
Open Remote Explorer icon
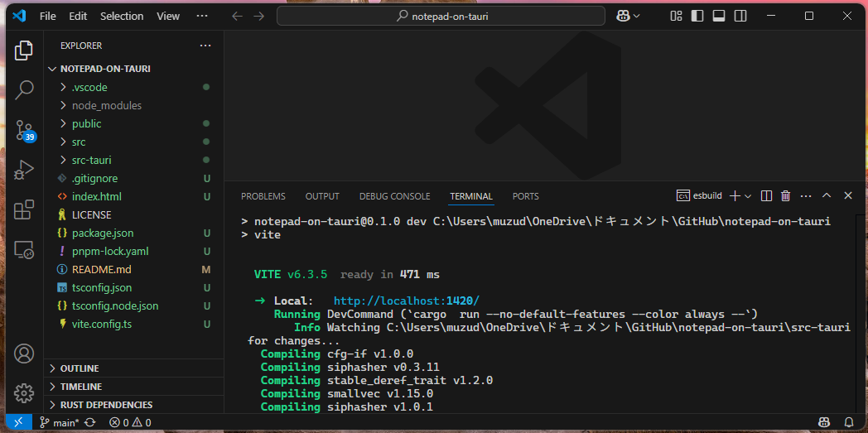(24, 250)
